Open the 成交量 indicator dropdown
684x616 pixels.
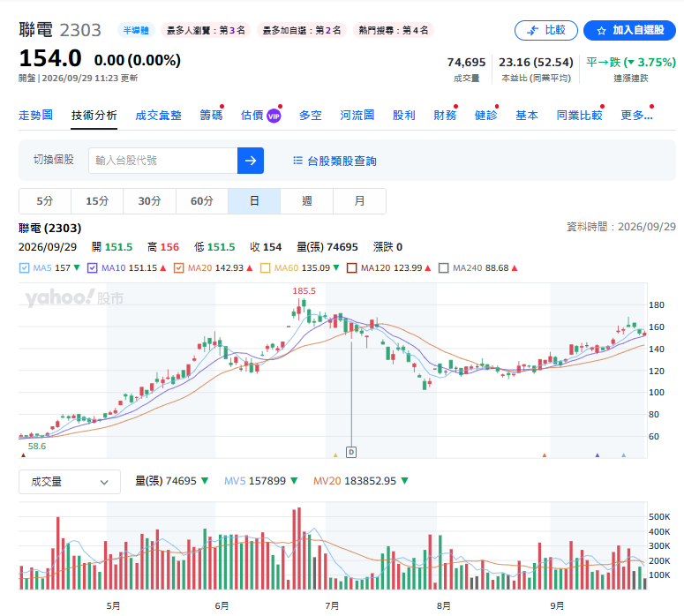pos(70,482)
